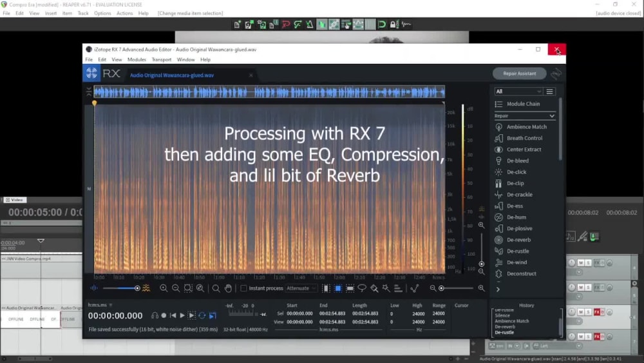This screenshot has width=644, height=363.
Task: Collapse the waveform overview expander
Action: [x=89, y=92]
